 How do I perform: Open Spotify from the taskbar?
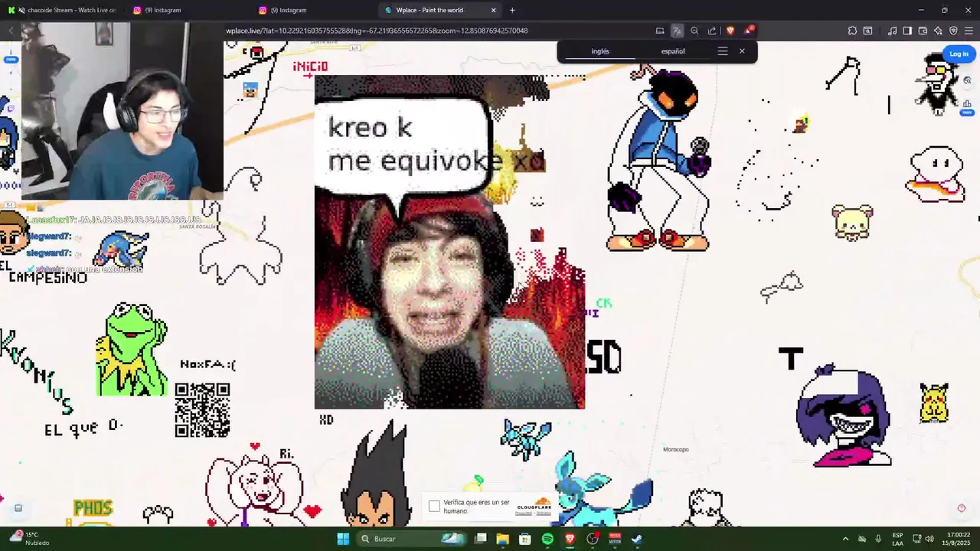click(x=547, y=539)
